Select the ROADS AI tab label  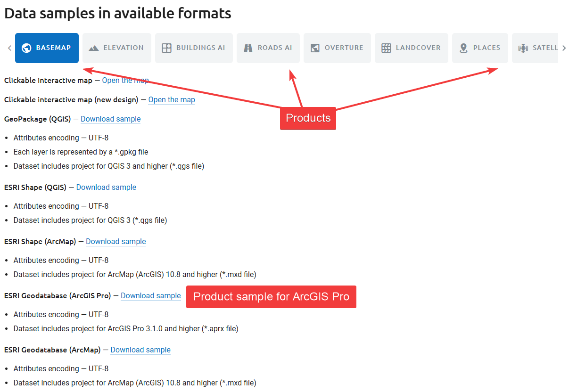275,48
